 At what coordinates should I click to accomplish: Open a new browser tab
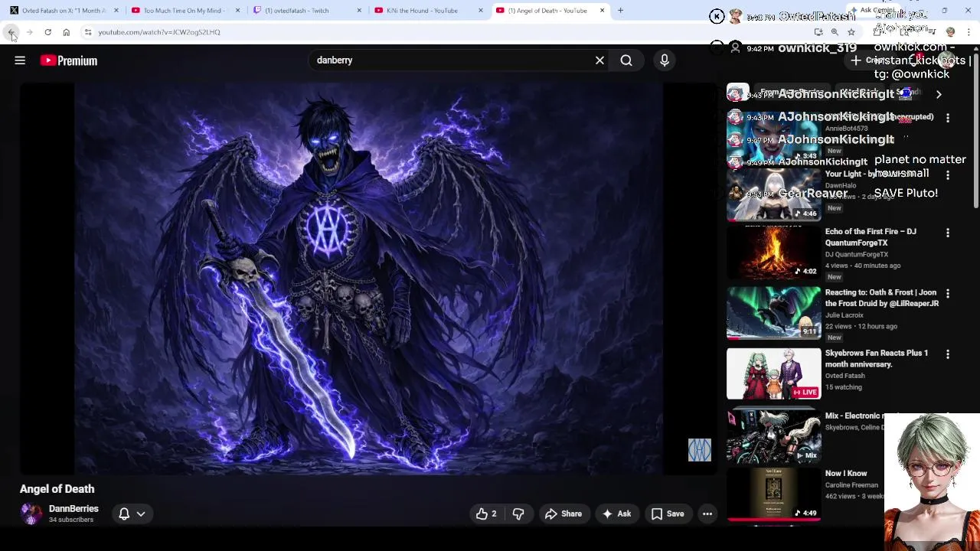coord(620,11)
